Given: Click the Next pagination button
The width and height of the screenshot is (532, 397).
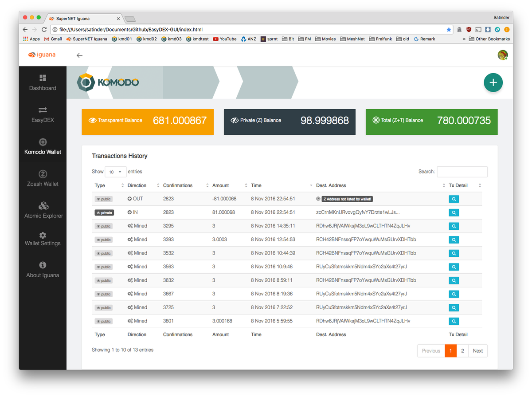Looking at the screenshot, I should point(477,351).
